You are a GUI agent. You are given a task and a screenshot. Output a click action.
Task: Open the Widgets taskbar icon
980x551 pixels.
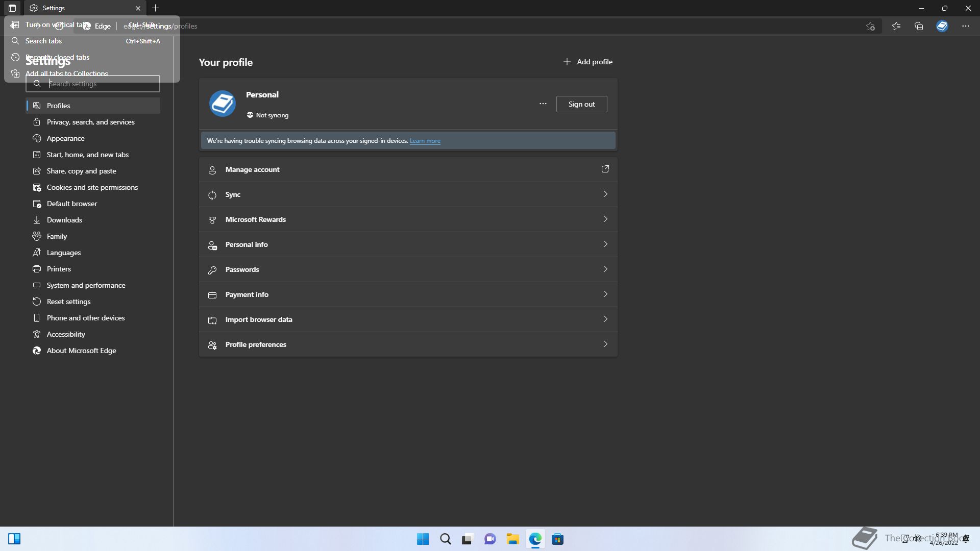pyautogui.click(x=14, y=539)
